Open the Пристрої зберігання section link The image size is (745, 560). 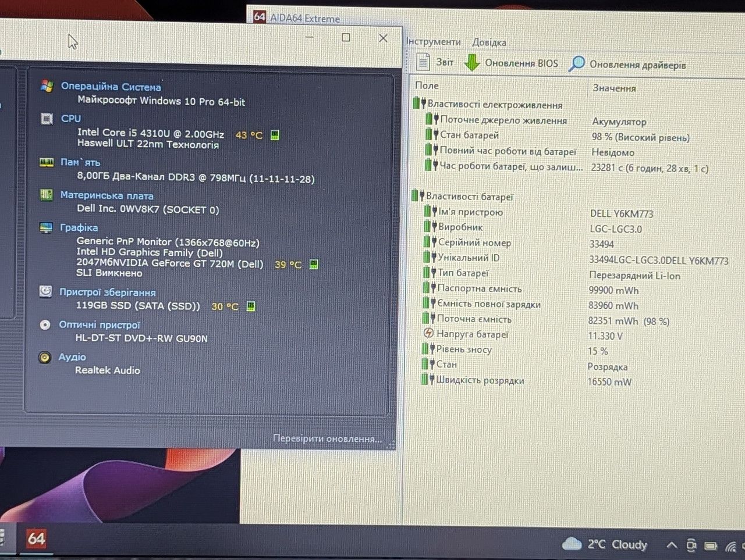point(108,292)
